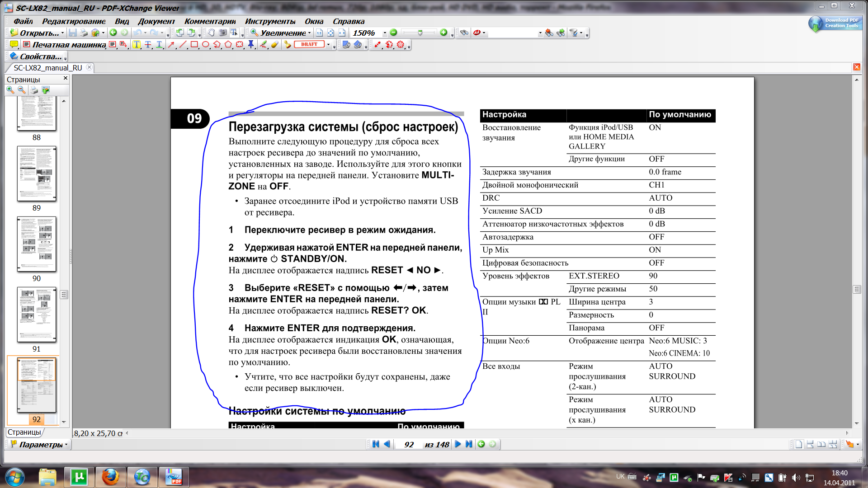Go to the next page
This screenshot has width=868, height=488.
pos(458,444)
